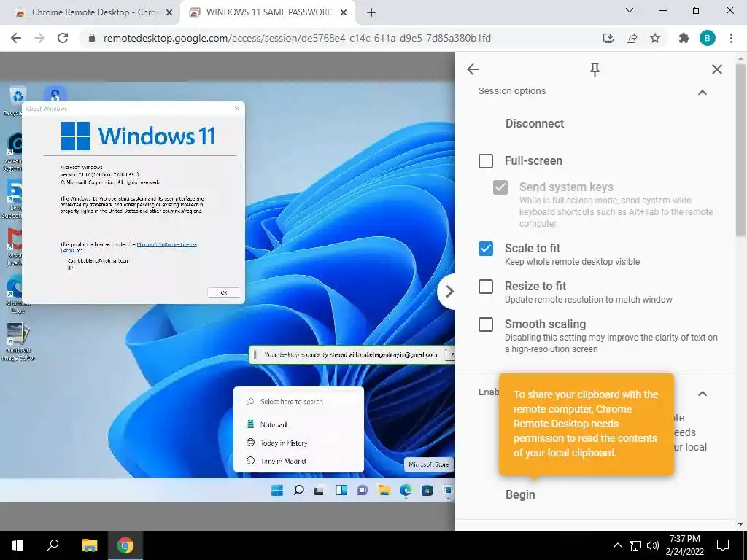Open the volume control tray icon
The width and height of the screenshot is (747, 560).
coord(653,545)
